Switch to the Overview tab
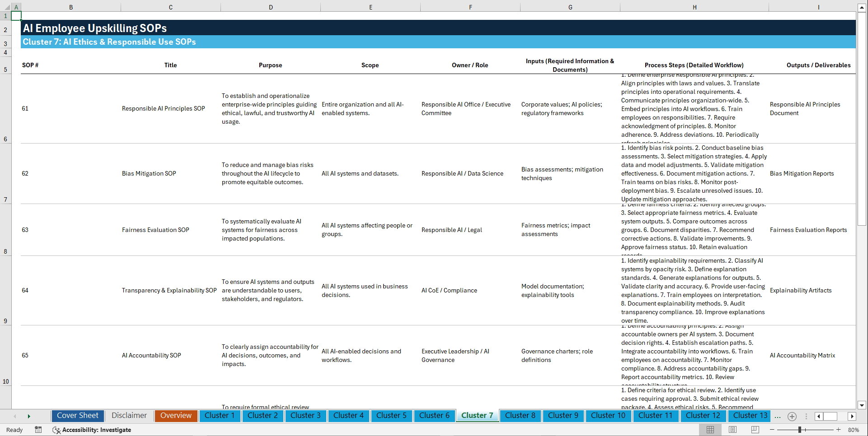Viewport: 868px width, 436px height. 176,416
